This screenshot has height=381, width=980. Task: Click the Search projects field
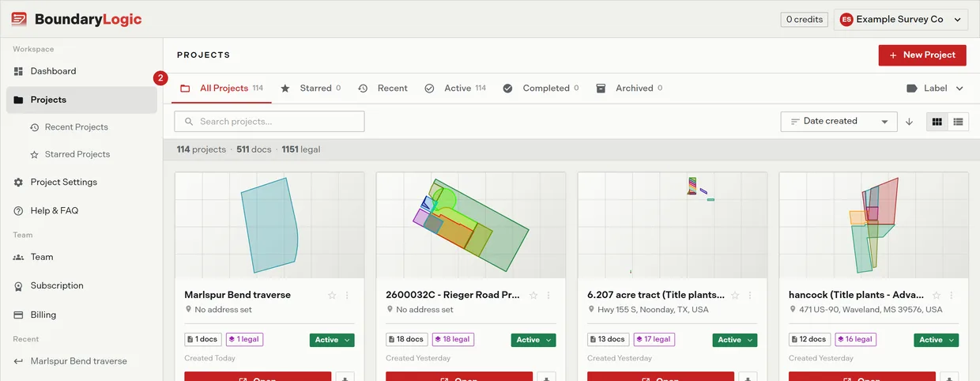click(x=269, y=122)
